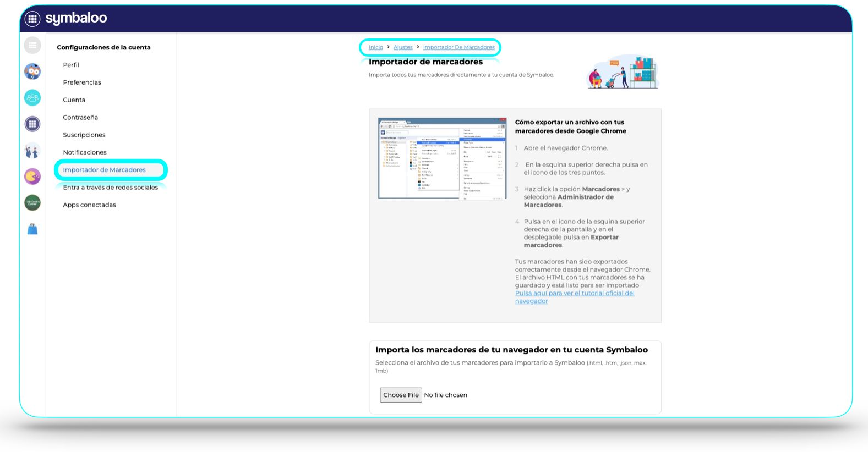Go to Apps conectadas settings
Screen dimensions: 868x452
pyautogui.click(x=90, y=205)
